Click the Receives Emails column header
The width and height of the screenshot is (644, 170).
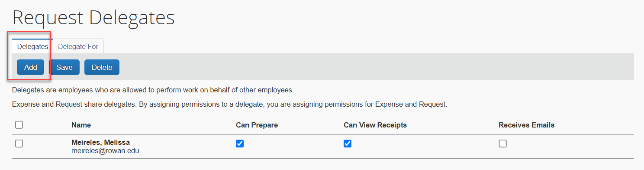click(526, 125)
